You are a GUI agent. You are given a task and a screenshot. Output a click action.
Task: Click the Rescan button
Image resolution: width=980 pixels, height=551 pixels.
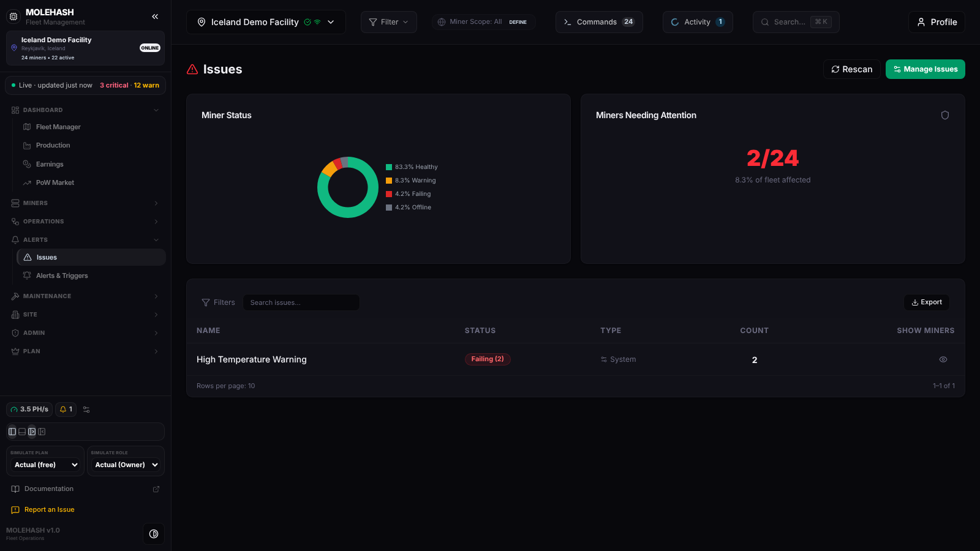pos(851,69)
